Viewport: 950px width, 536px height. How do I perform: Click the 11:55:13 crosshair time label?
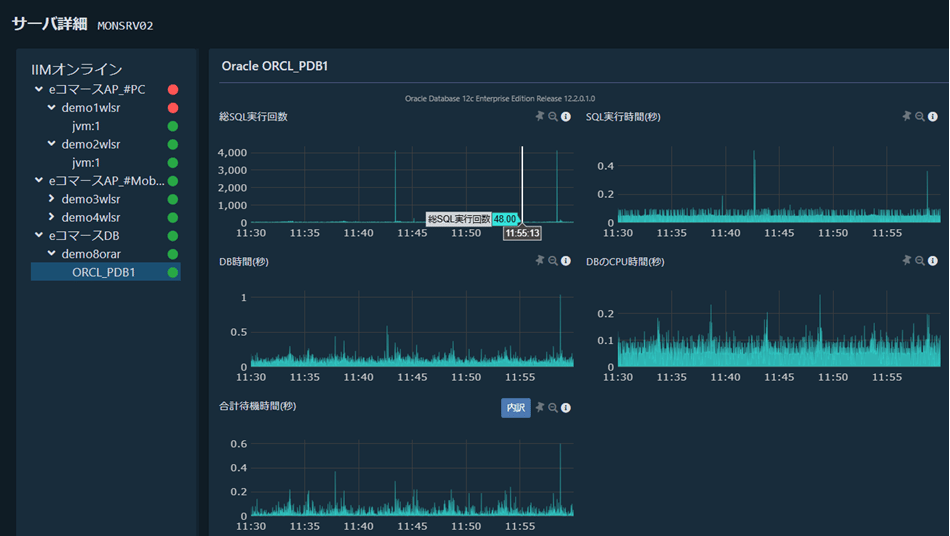[x=522, y=233]
